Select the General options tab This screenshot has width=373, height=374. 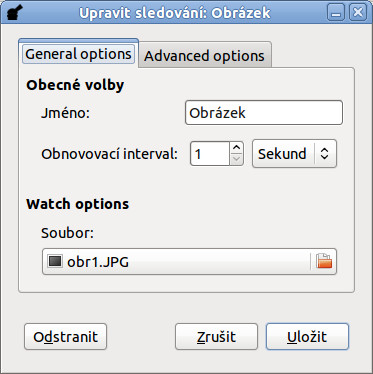(78, 54)
